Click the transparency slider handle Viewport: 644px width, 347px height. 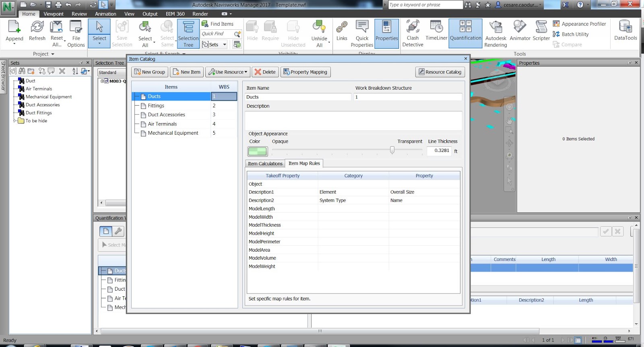[392, 150]
